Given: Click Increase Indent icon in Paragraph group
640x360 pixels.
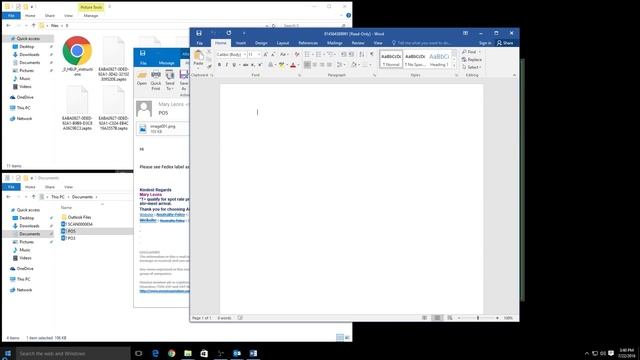Looking at the screenshot, I should [x=351, y=54].
